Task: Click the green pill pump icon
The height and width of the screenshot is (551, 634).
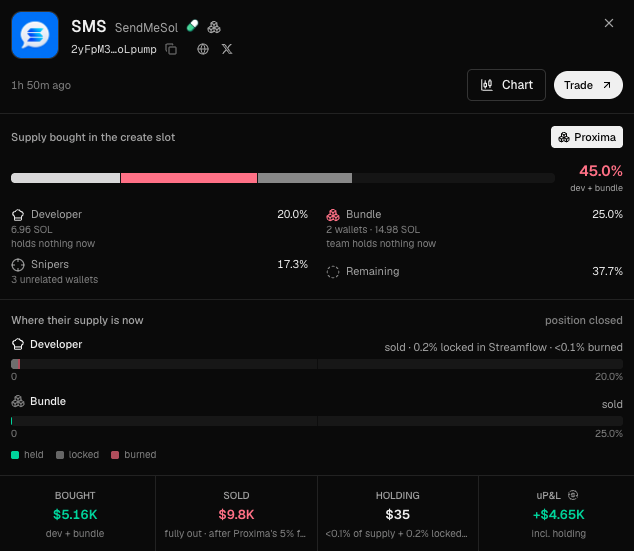Action: coord(192,26)
